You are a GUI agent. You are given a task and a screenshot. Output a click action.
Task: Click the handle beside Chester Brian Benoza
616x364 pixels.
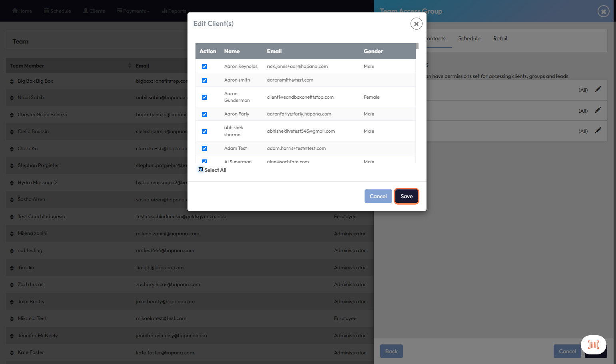12,115
